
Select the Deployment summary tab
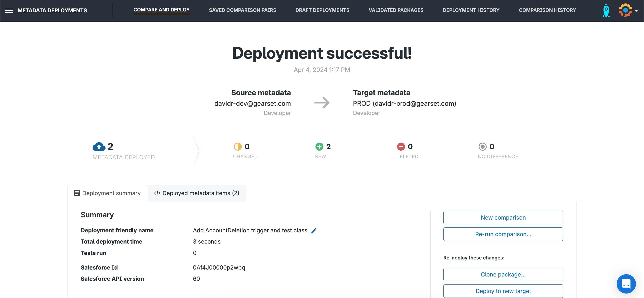(107, 193)
